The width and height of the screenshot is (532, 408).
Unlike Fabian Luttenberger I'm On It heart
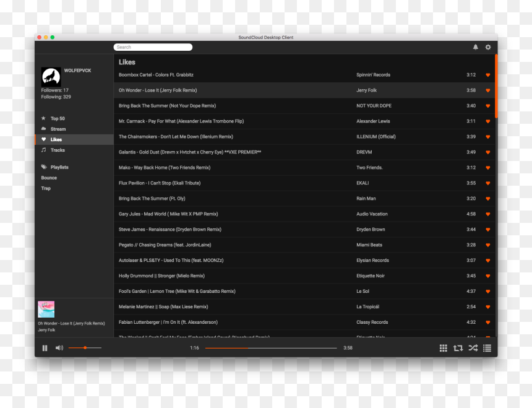(x=488, y=322)
